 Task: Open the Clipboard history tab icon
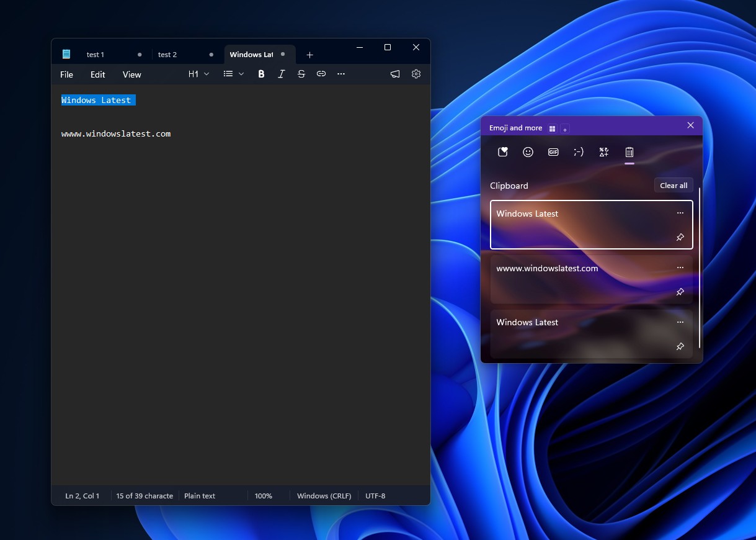tap(629, 152)
